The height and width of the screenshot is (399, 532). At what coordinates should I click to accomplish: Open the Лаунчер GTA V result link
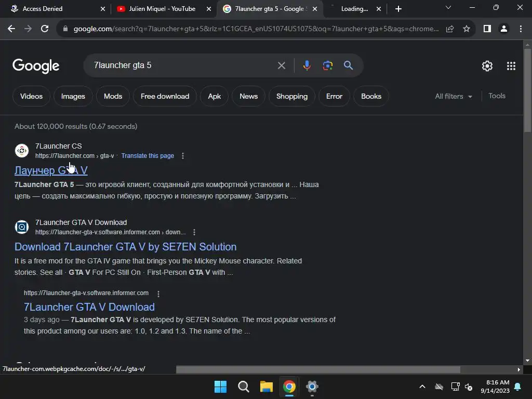51,170
